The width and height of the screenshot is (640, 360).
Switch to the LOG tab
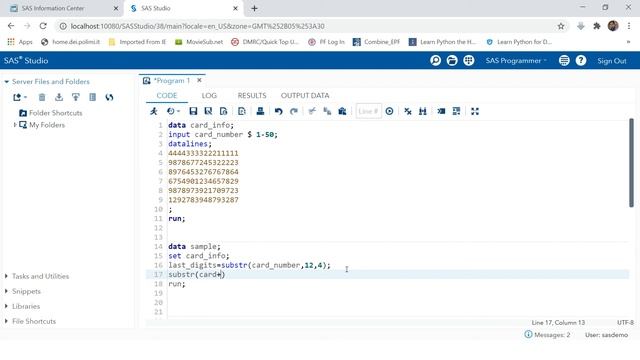tap(209, 96)
